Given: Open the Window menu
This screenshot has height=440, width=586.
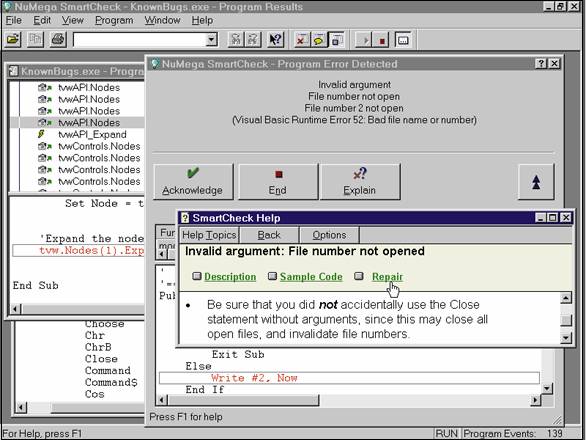Looking at the screenshot, I should click(162, 20).
